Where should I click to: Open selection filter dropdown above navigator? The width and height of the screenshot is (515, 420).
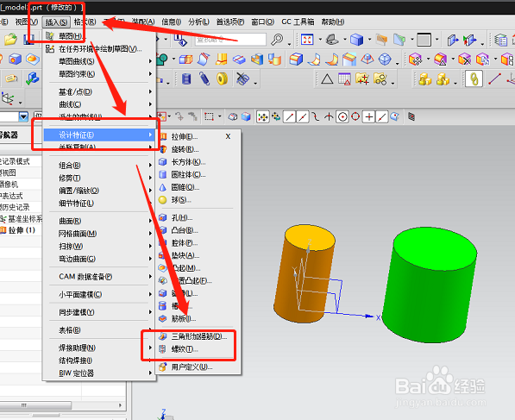[x=23, y=116]
